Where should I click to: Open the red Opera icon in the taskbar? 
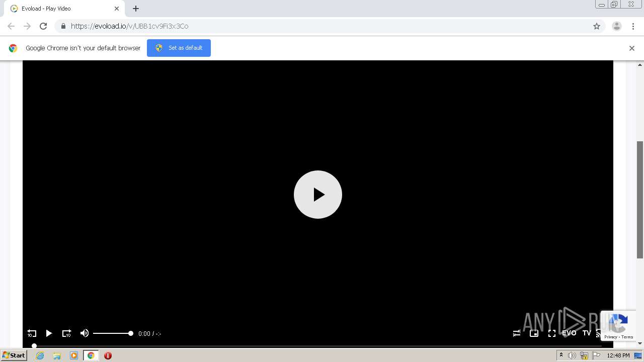[x=108, y=355]
